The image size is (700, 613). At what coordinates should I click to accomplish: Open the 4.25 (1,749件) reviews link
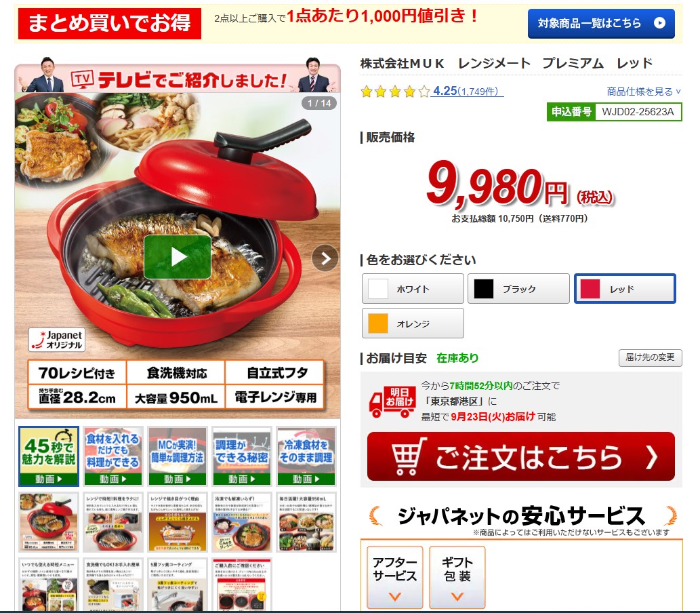(467, 91)
